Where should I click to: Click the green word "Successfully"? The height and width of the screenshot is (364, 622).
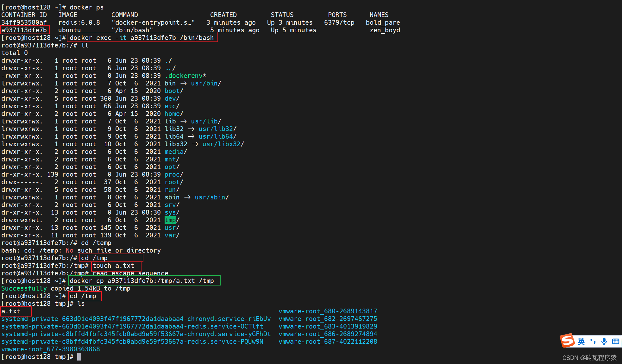[x=24, y=288]
